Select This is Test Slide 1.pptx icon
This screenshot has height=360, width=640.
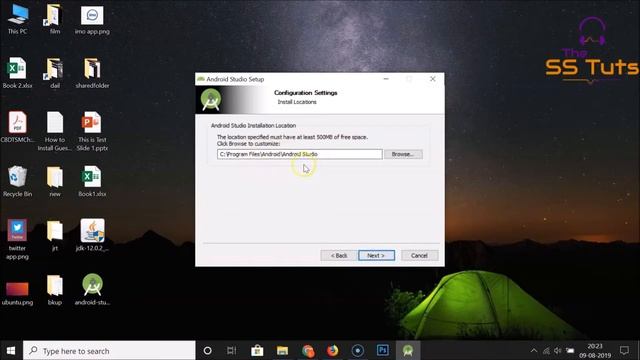click(92, 131)
